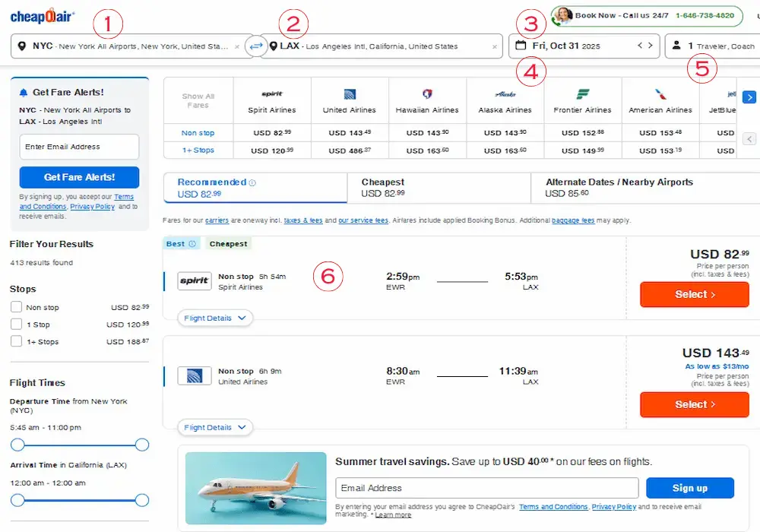760x532 pixels.
Task: Expand Flight Details for Spirit flight
Action: pos(215,318)
